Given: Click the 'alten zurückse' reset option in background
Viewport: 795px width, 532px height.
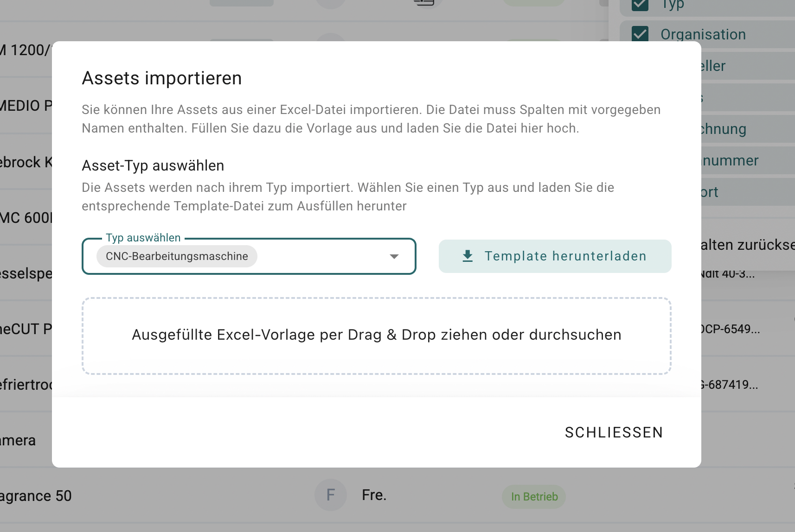Looking at the screenshot, I should [x=748, y=245].
